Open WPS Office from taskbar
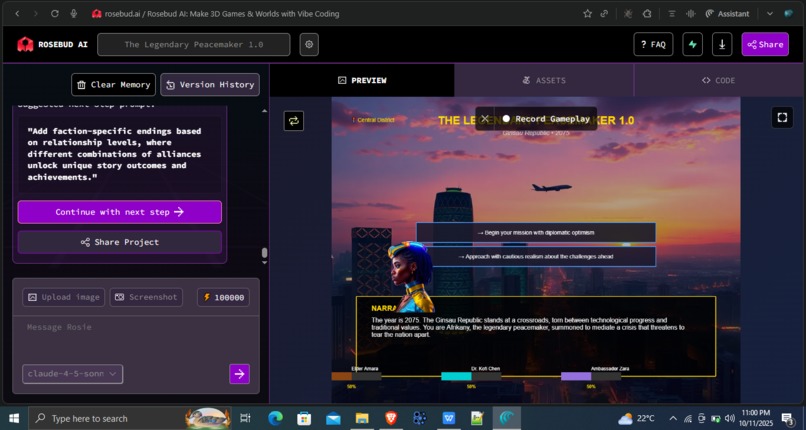 [449, 418]
